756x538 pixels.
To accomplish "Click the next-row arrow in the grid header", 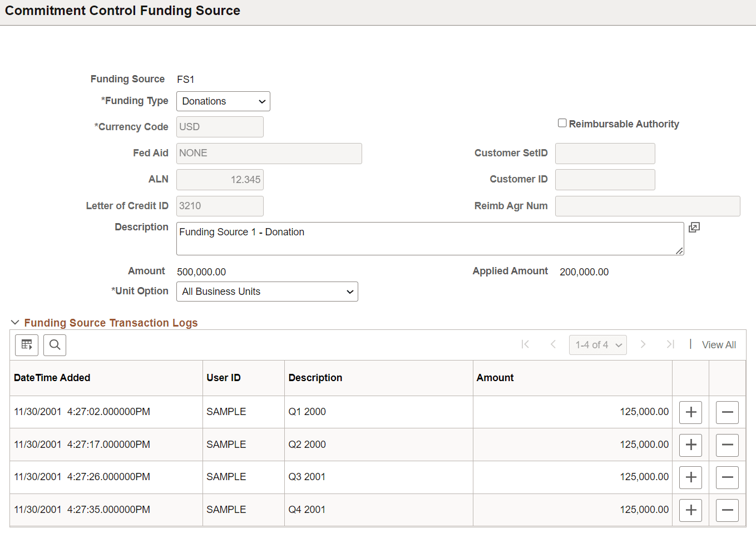I will coord(643,345).
